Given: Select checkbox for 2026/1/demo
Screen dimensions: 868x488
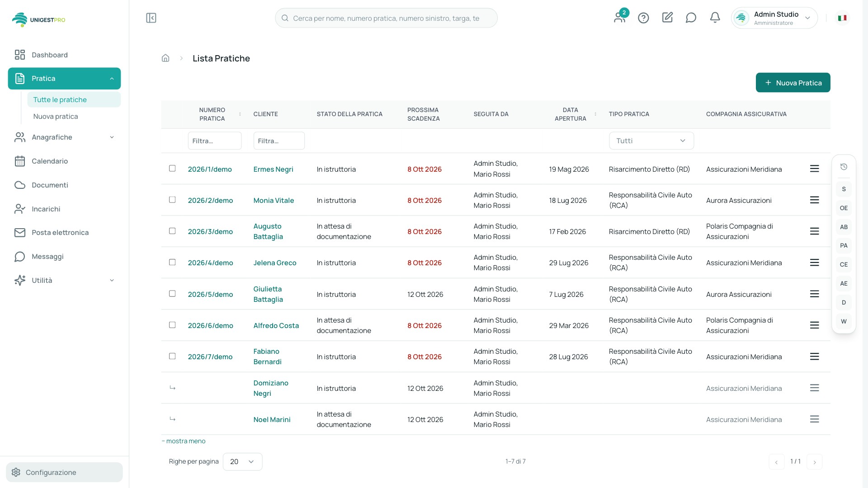Looking at the screenshot, I should (172, 169).
